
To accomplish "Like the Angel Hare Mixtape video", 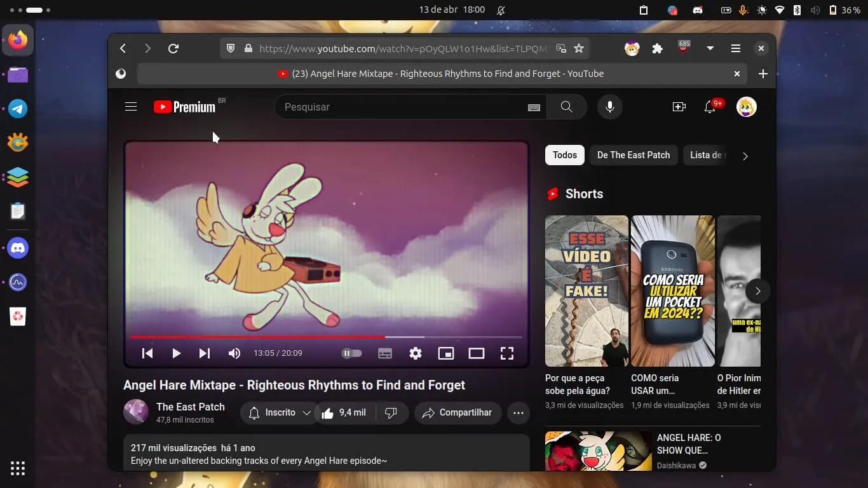I will tap(344, 413).
